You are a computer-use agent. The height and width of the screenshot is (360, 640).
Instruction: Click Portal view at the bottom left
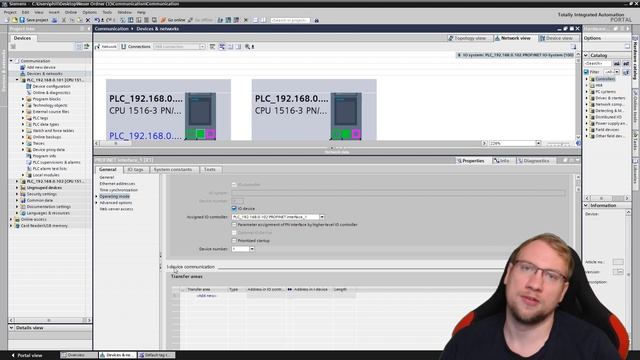pyautogui.click(x=27, y=355)
